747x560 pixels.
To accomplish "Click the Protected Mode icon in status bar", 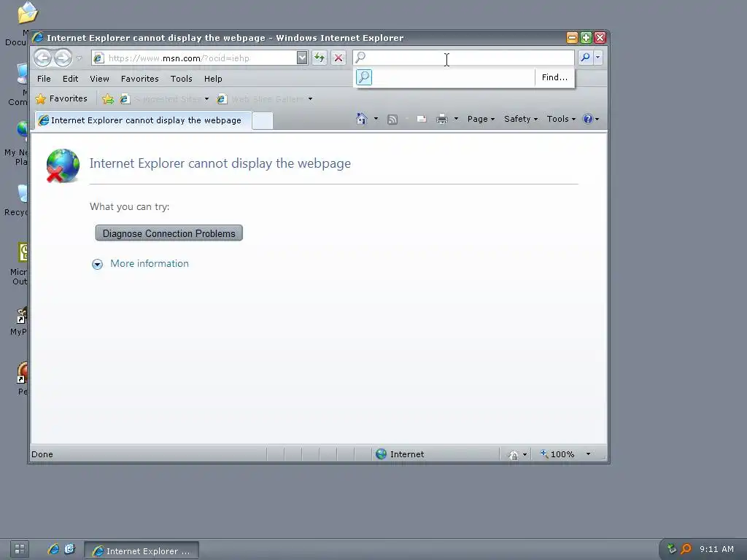I will [514, 455].
